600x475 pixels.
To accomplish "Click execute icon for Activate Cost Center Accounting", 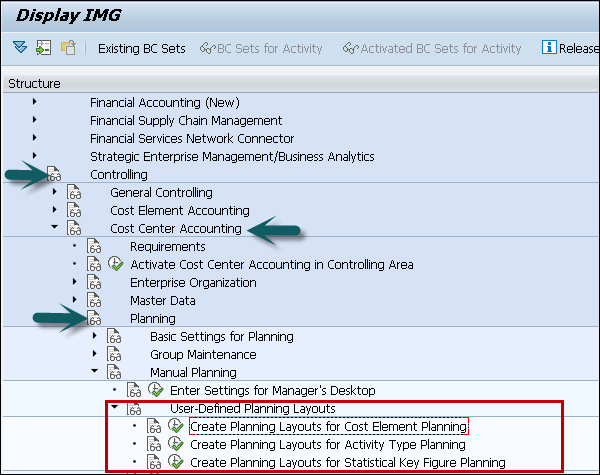I will pyautogui.click(x=115, y=265).
